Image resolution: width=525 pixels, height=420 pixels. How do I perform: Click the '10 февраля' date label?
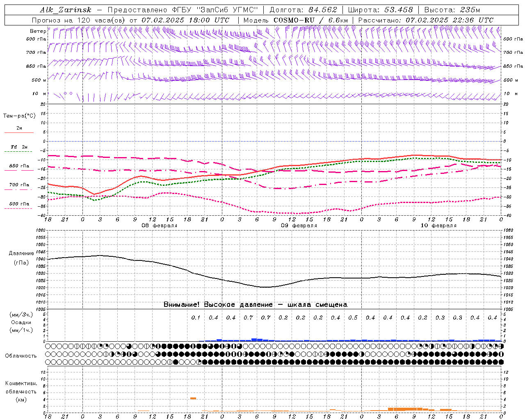(x=438, y=225)
